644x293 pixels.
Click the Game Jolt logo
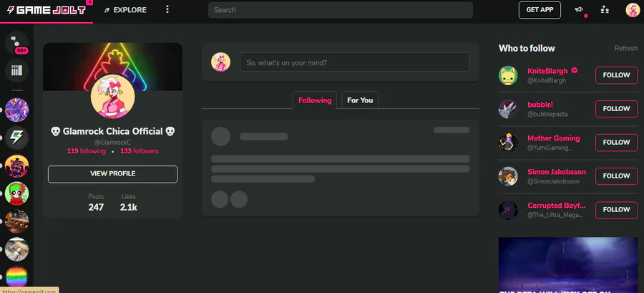[x=47, y=10]
